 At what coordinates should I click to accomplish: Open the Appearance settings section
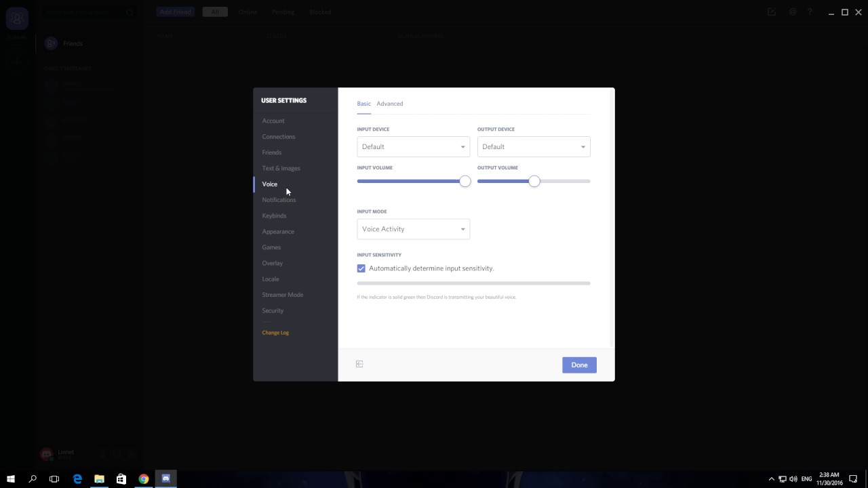(x=278, y=231)
